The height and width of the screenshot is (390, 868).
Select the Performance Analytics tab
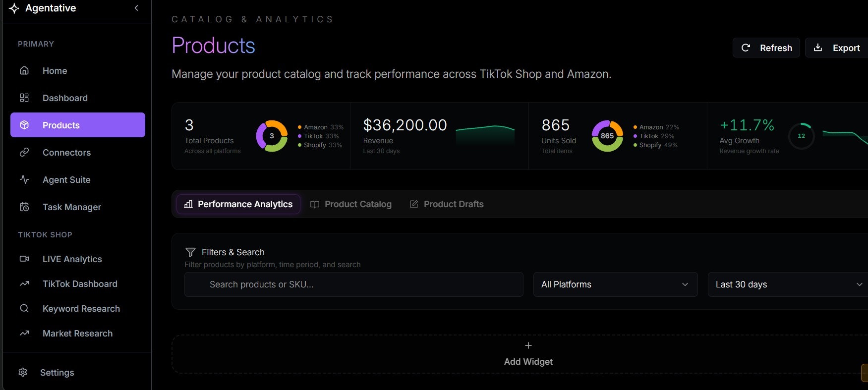pyautogui.click(x=238, y=204)
